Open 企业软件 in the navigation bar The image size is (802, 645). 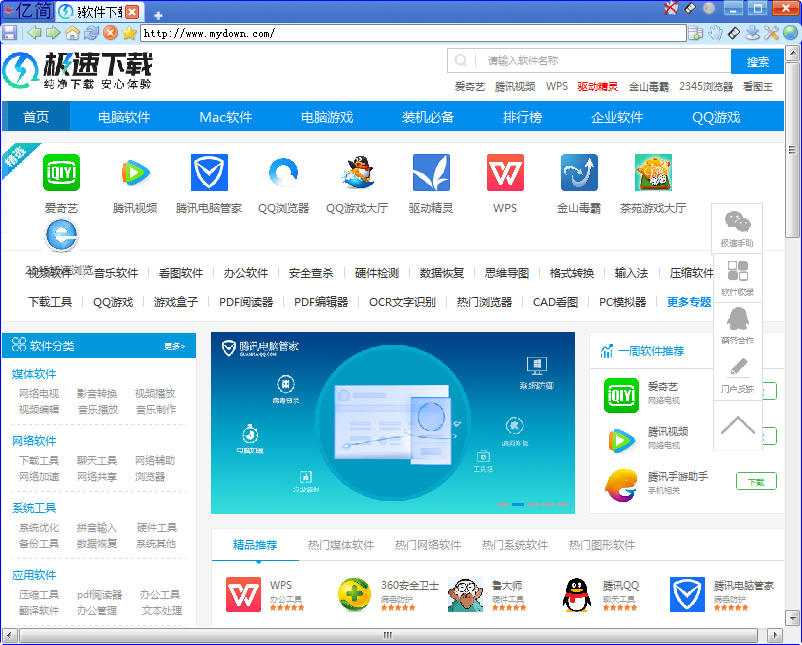(x=617, y=117)
